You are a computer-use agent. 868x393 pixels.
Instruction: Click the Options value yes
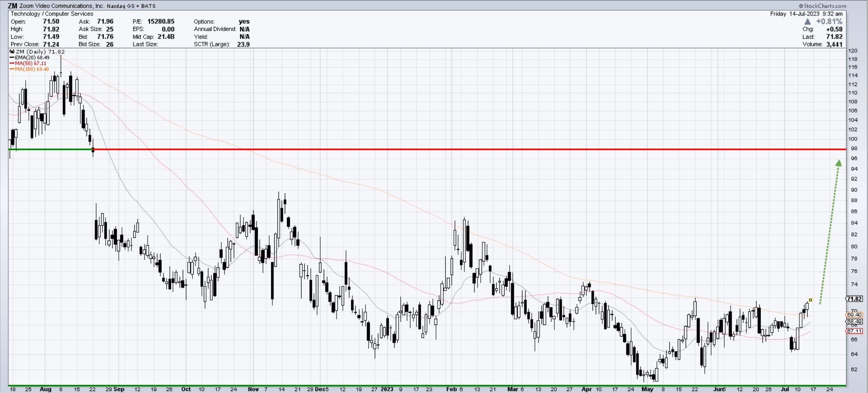coord(244,21)
